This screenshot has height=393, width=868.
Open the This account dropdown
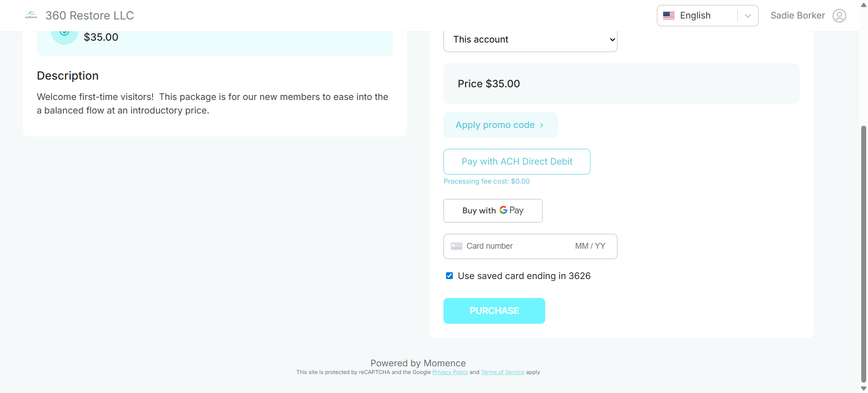click(530, 40)
